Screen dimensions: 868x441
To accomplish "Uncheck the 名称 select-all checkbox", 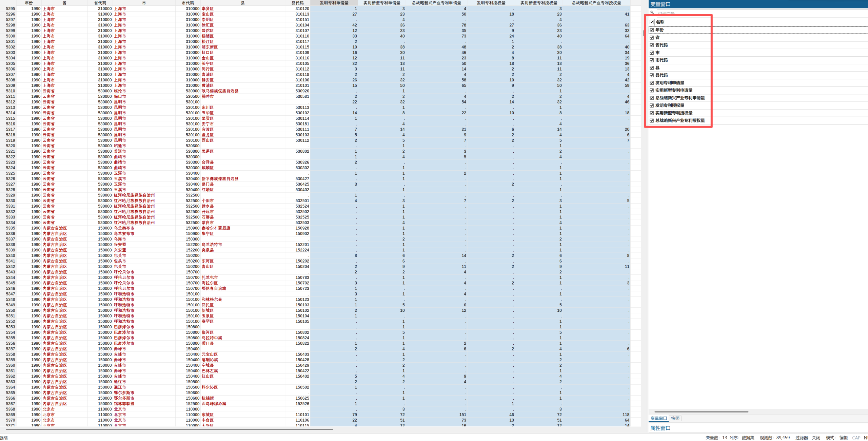I will tap(652, 22).
